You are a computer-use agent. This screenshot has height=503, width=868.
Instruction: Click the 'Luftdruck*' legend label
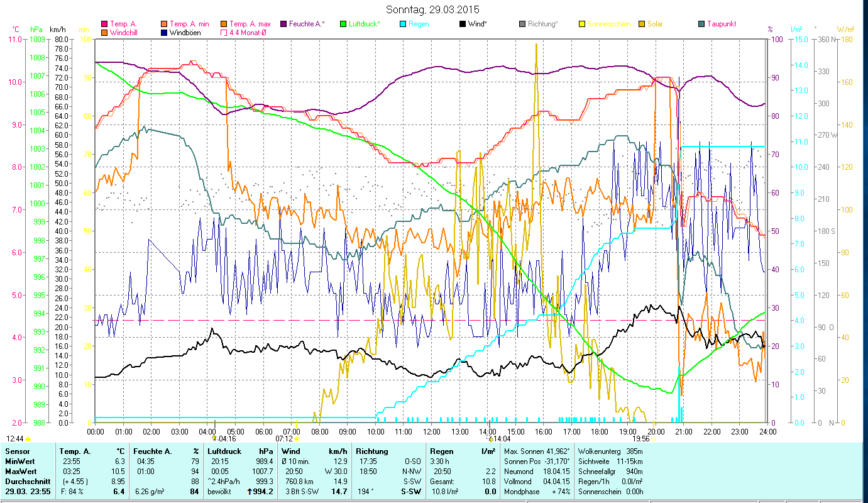click(x=365, y=24)
